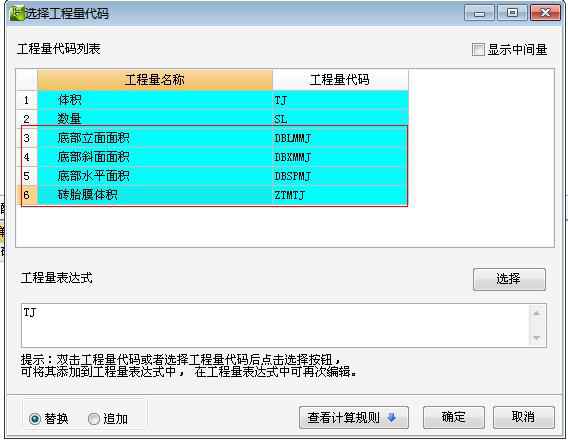Image resolution: width=568 pixels, height=444 pixels.
Task: Enable the 显示中间量 checkbox
Action: [x=478, y=50]
